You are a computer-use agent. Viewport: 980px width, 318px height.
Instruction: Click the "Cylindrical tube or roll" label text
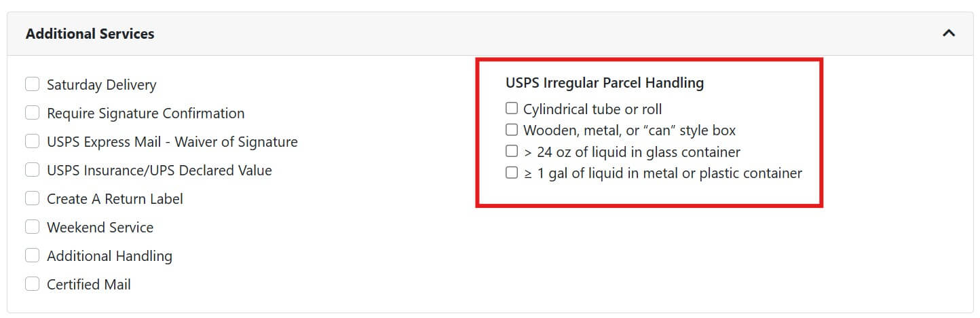592,109
